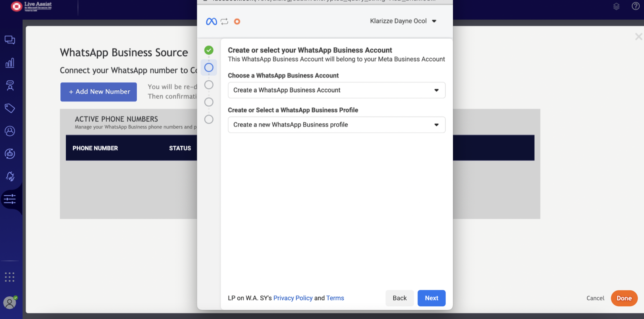
Task: Open the tags icon in sidebar
Action: (x=10, y=108)
